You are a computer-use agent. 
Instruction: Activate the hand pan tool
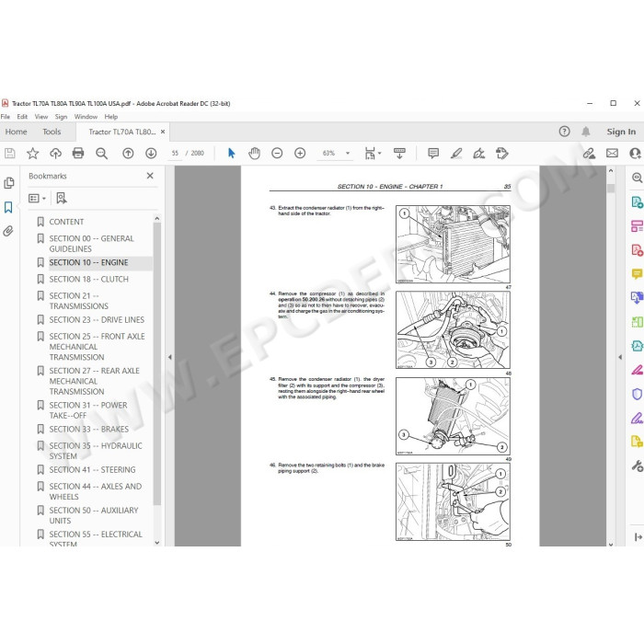[x=254, y=154]
